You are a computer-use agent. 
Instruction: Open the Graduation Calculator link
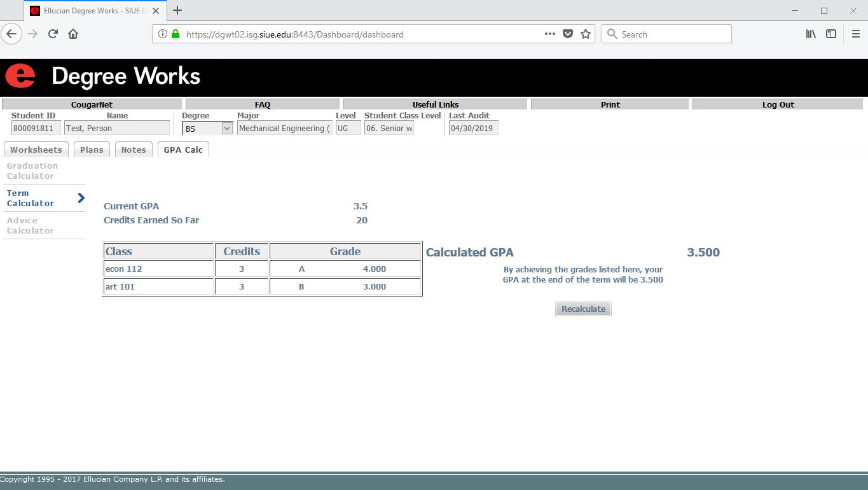pyautogui.click(x=32, y=171)
